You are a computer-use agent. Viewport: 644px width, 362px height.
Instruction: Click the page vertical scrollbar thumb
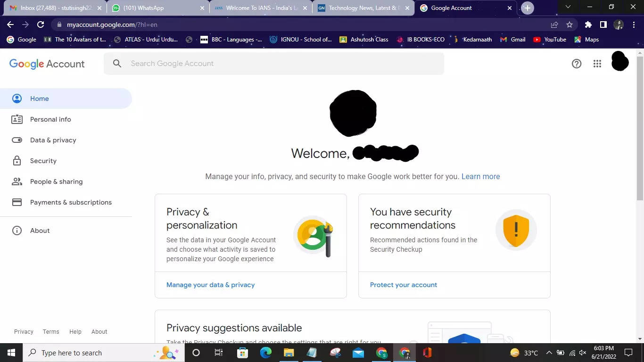click(x=640, y=127)
